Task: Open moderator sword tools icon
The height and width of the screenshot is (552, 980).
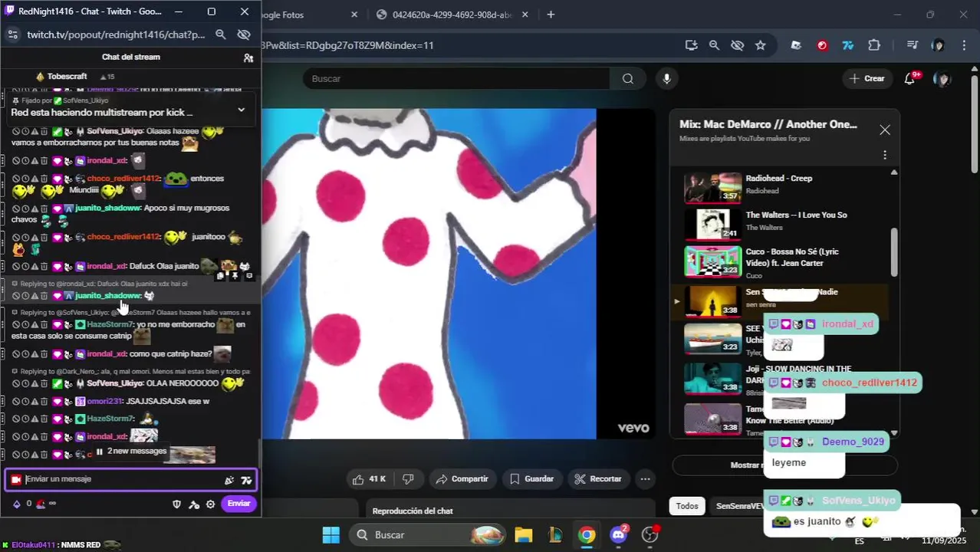Action: (x=194, y=504)
